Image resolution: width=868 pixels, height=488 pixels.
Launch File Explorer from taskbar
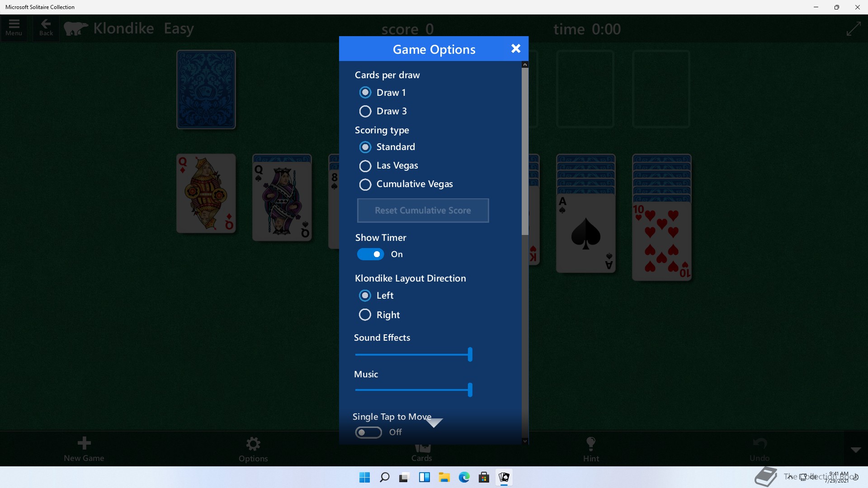pos(444,477)
